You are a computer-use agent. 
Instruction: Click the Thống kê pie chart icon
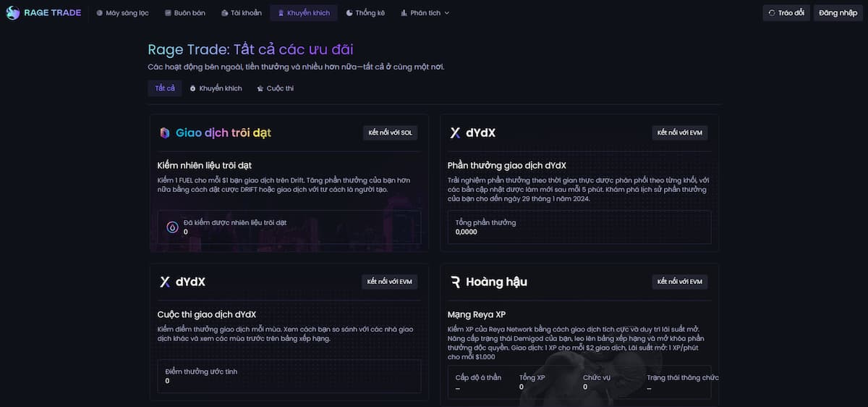pyautogui.click(x=349, y=13)
